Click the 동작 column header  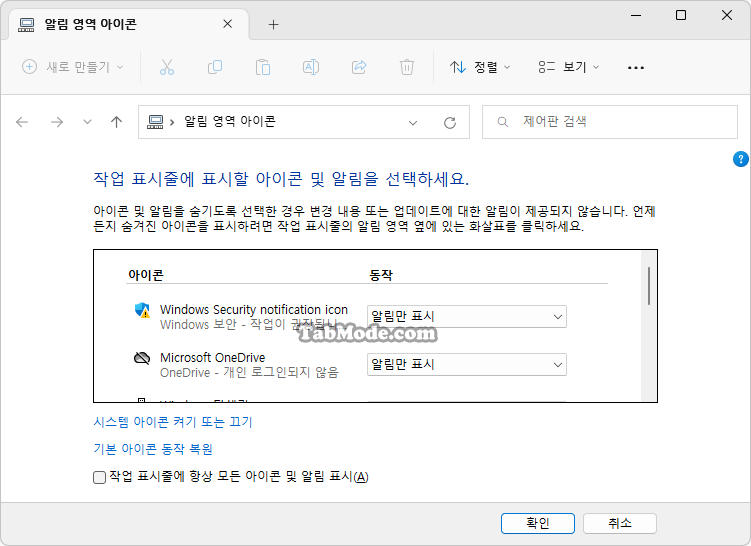tap(381, 275)
